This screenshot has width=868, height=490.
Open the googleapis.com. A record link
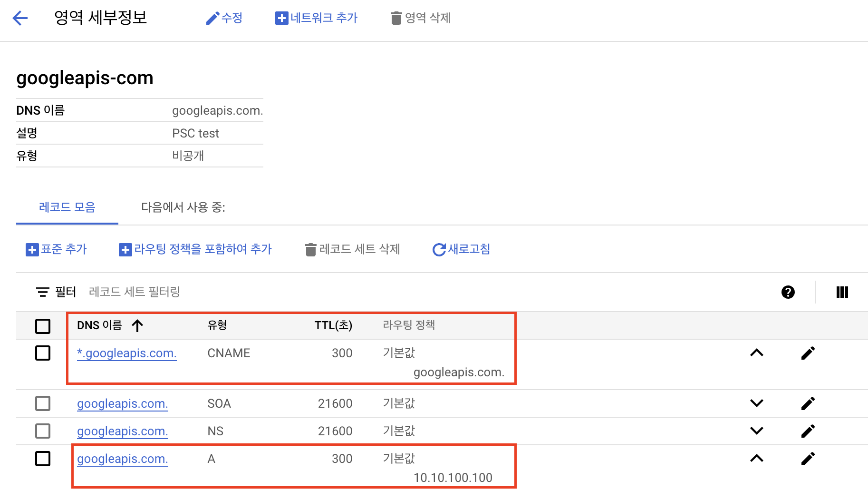[122, 459]
